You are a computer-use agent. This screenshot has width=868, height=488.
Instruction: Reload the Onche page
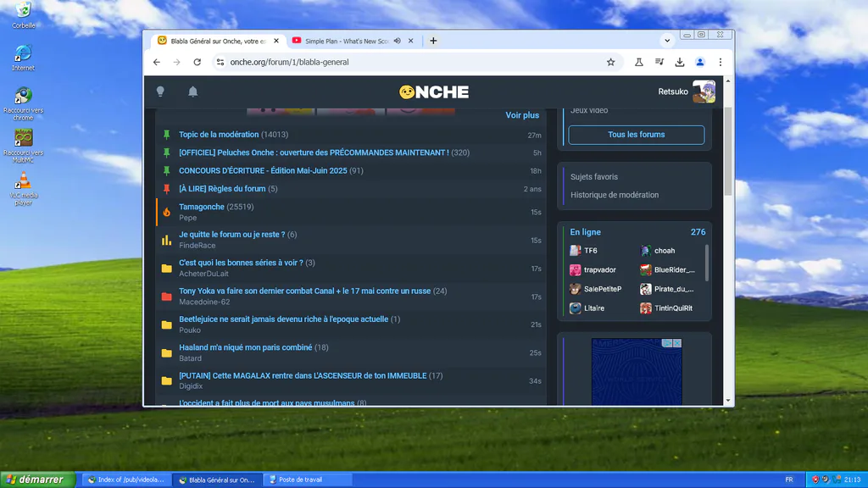197,62
